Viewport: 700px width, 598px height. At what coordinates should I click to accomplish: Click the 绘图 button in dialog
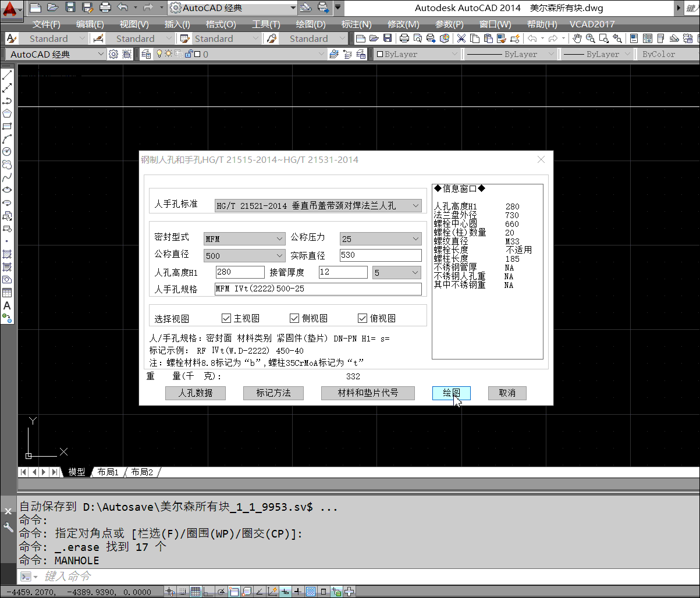452,393
